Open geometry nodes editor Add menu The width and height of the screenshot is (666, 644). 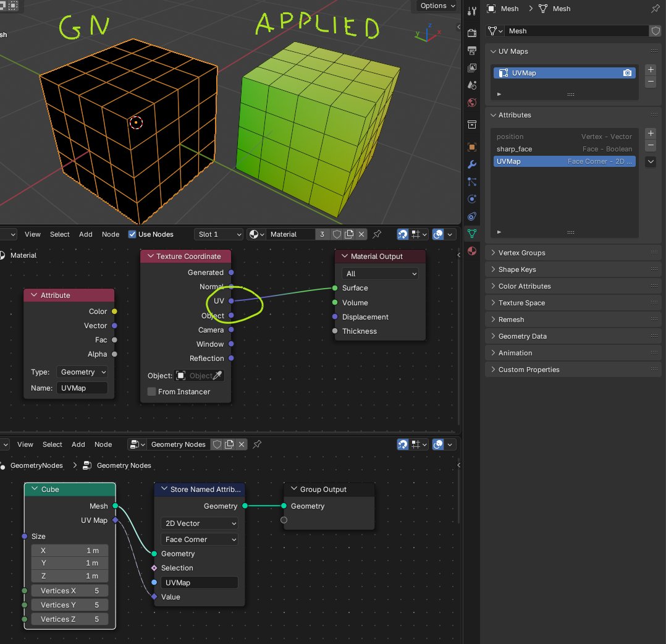[78, 444]
